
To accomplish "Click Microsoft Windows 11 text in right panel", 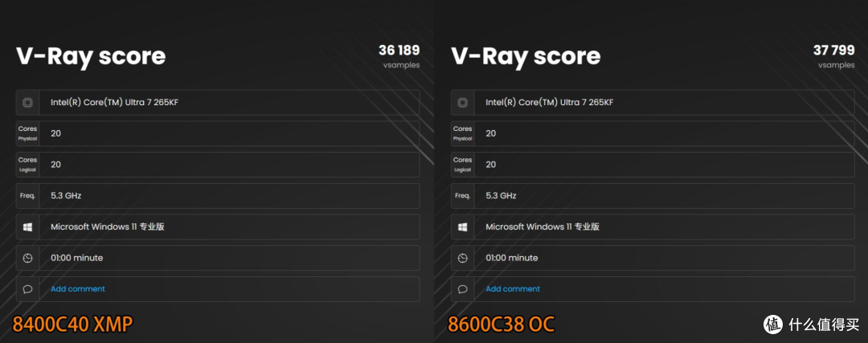I will [542, 227].
